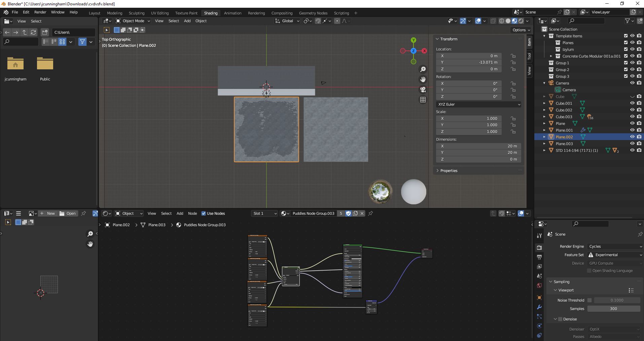Toggle camera view icon in viewport
Viewport: 644px width, 341px height.
423,90
